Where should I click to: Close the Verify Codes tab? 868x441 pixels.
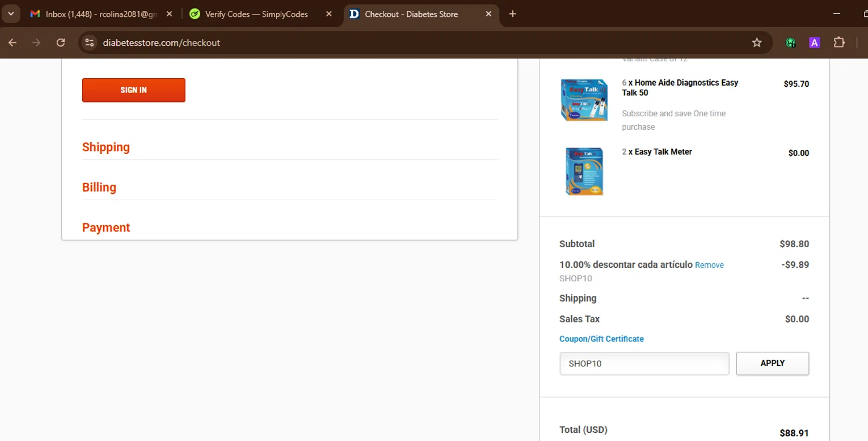click(329, 14)
